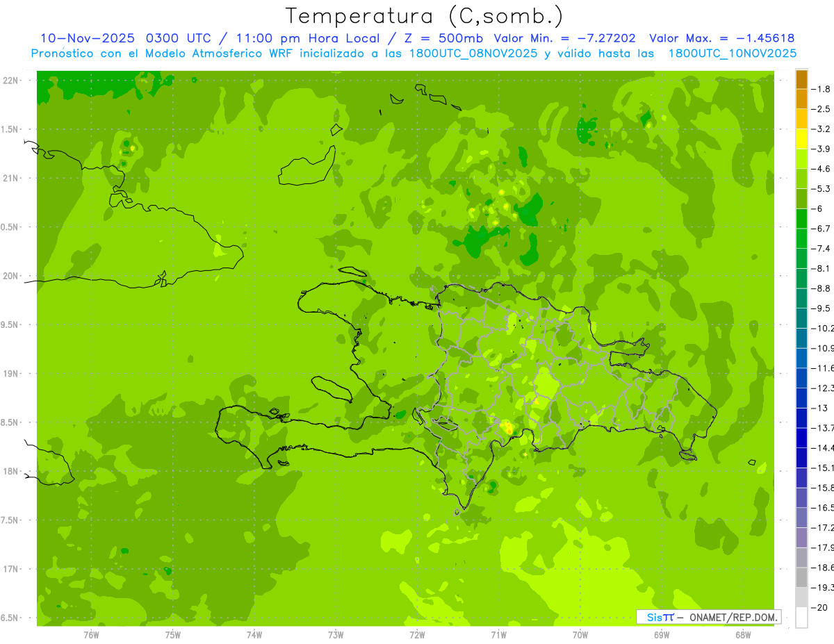Click the '-7.4' color bar label

coord(821,249)
